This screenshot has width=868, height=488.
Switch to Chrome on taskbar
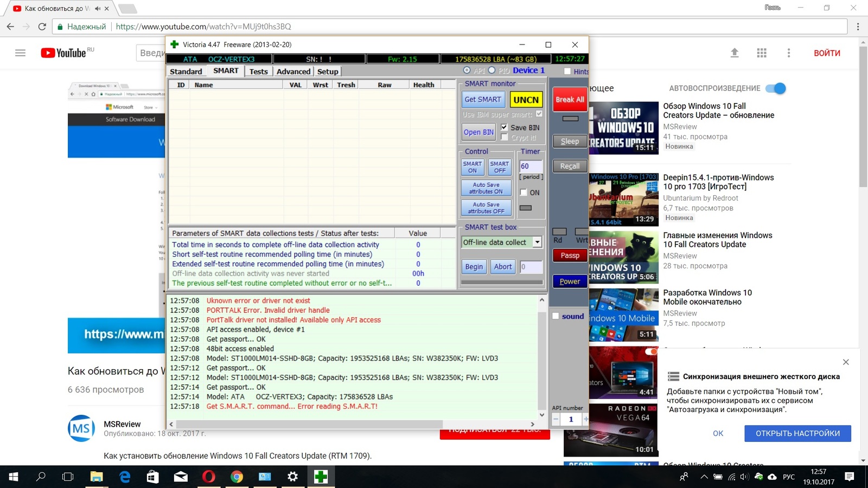click(237, 477)
